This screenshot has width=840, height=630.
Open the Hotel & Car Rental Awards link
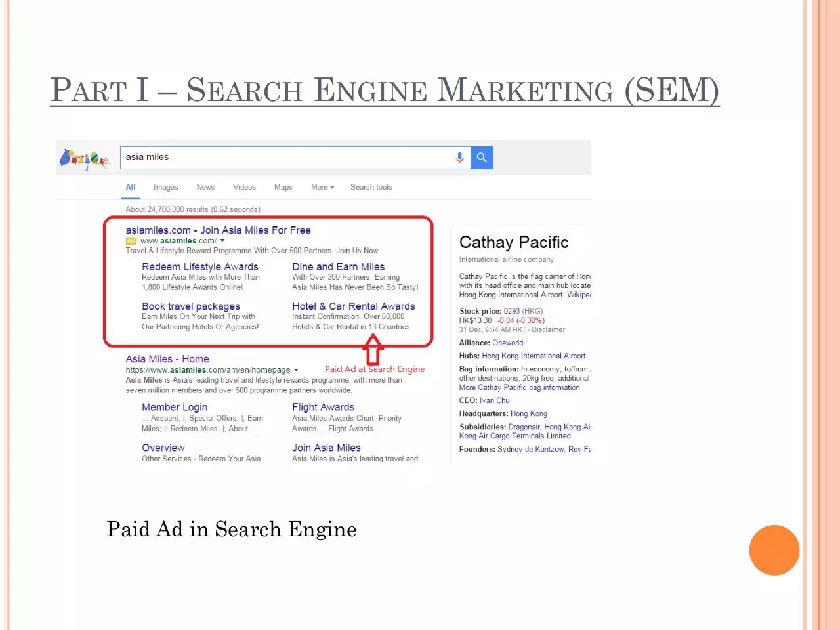click(x=354, y=306)
